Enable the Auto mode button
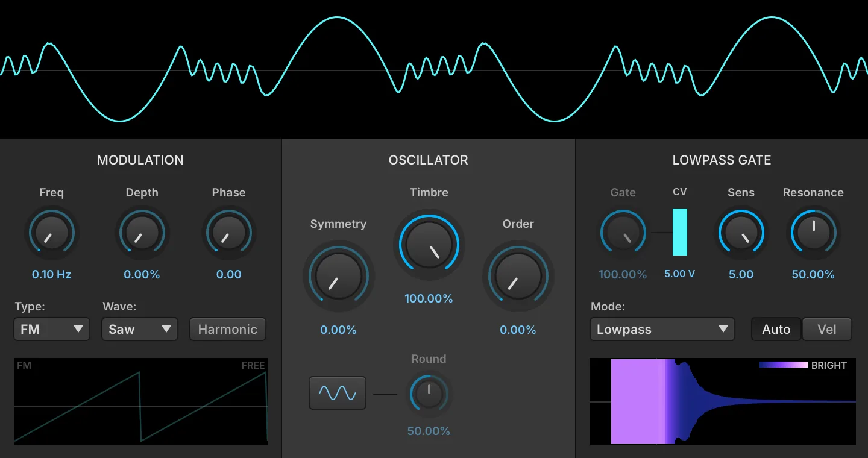Viewport: 868px width, 458px height. 776,330
